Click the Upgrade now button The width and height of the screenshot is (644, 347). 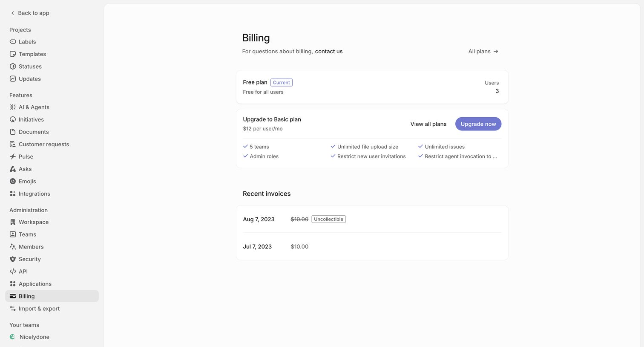(x=478, y=124)
